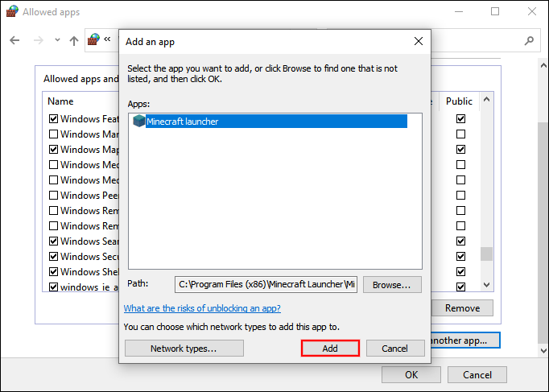The image size is (549, 392).
Task: Click the magnifier search icon
Action: (529, 40)
